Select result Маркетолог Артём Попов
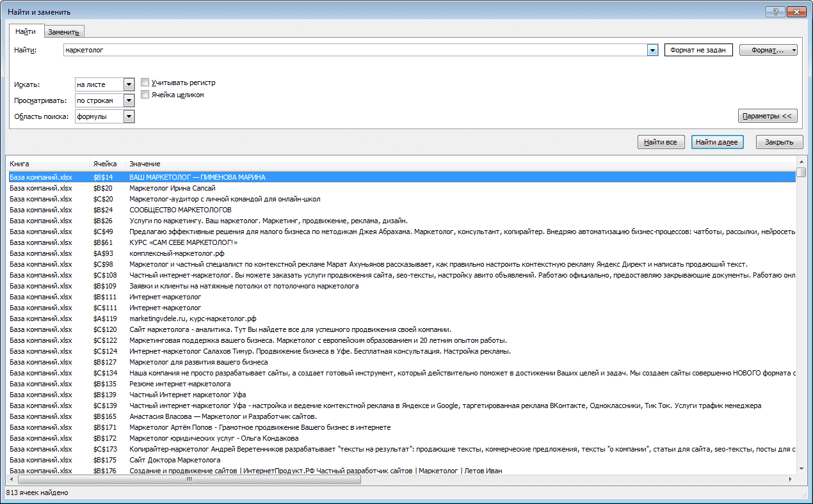The width and height of the screenshot is (813, 504). coord(401,427)
